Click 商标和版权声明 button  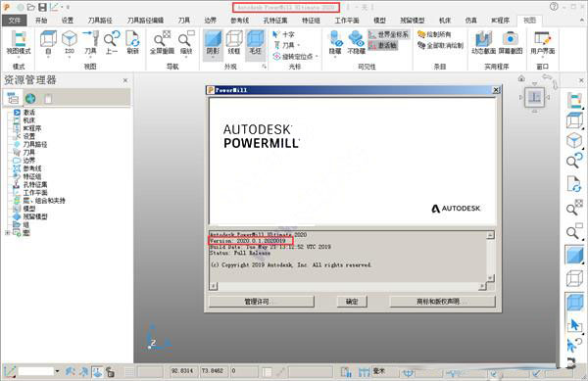point(443,302)
